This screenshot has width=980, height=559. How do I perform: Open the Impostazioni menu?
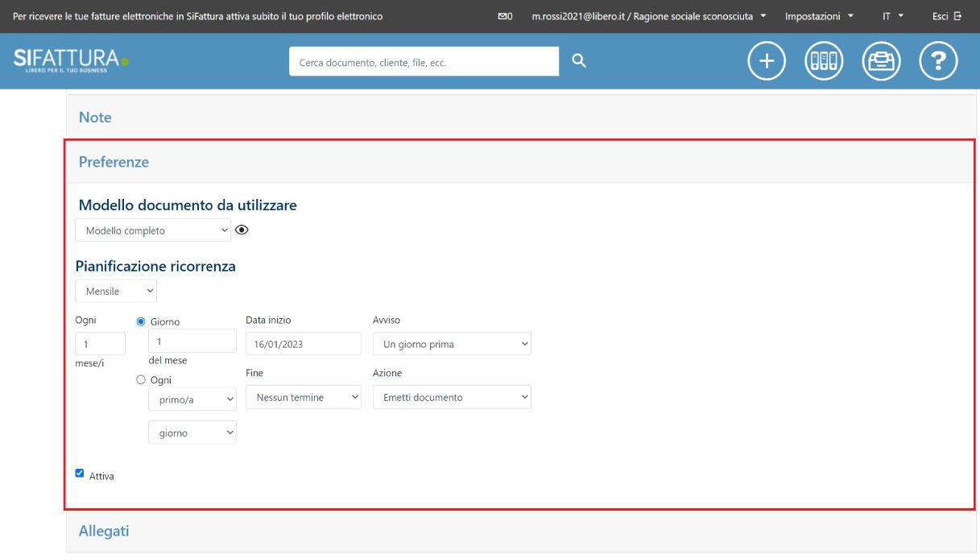[x=819, y=16]
